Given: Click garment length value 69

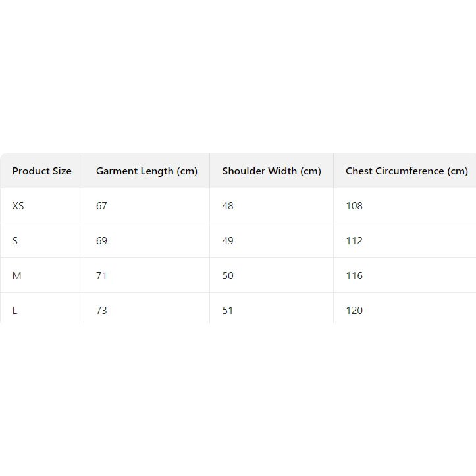Looking at the screenshot, I should pyautogui.click(x=101, y=241).
